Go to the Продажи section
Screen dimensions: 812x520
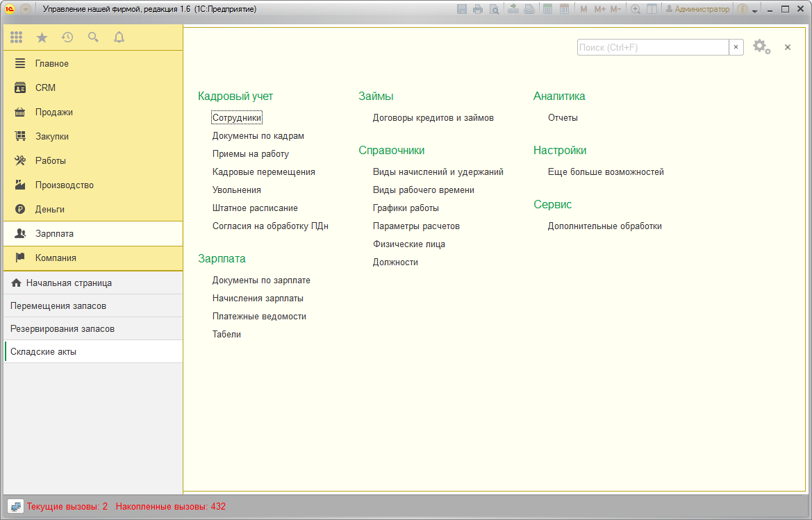pyautogui.click(x=93, y=112)
